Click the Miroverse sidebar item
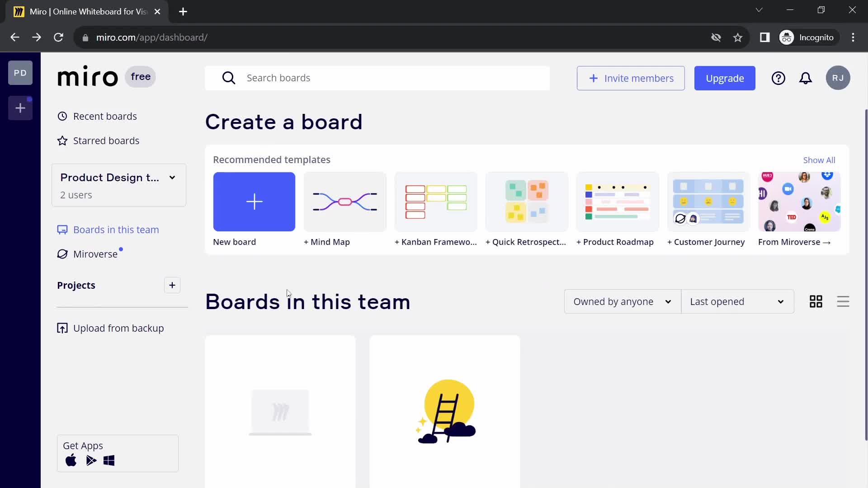868x488 pixels. (x=95, y=254)
